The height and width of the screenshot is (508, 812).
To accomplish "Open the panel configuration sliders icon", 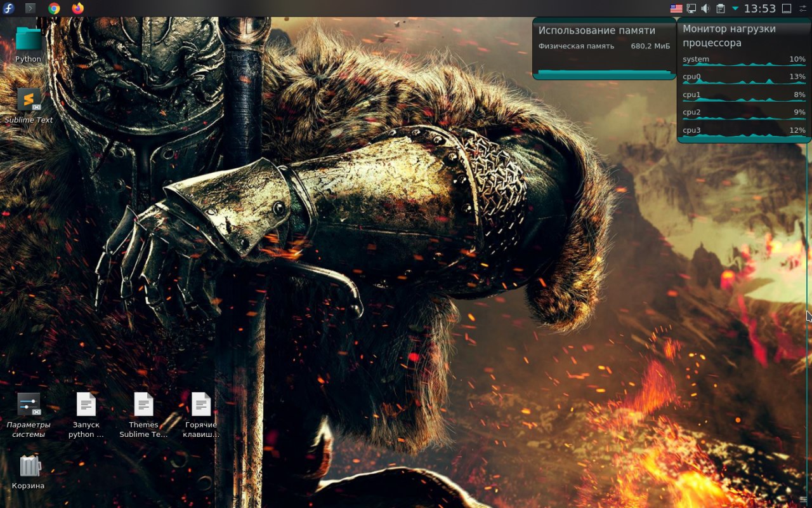I will 804,9.
